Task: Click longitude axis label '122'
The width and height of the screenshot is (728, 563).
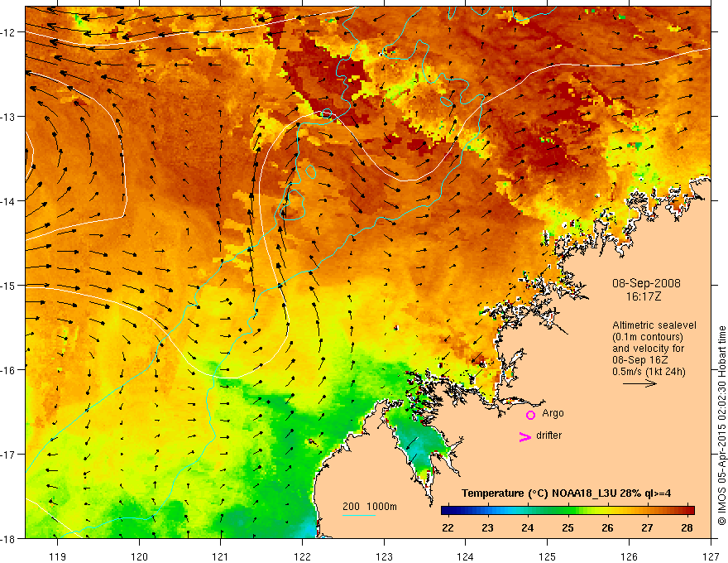Action: (302, 556)
